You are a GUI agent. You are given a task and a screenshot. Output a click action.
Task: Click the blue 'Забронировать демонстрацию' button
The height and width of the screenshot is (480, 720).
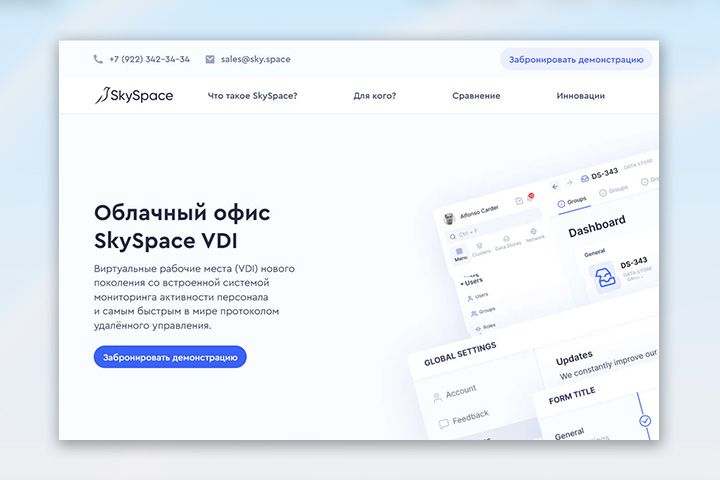(170, 357)
